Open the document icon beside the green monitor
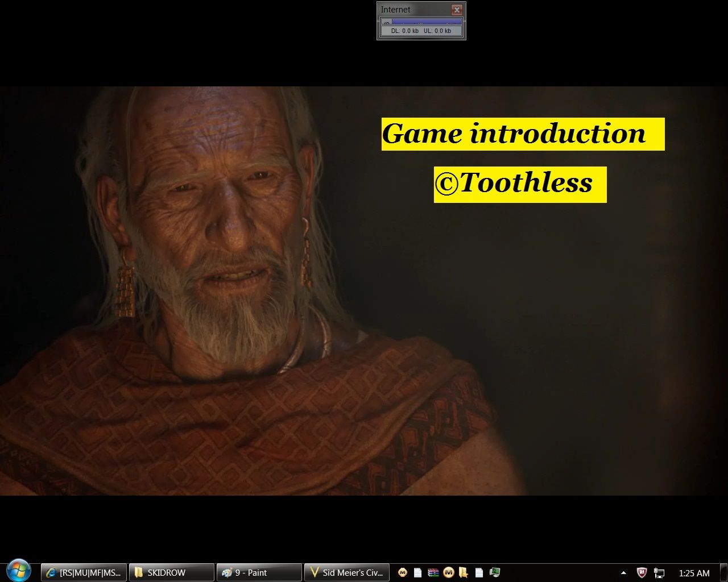Viewport: 728px width, 582px height. 479,572
